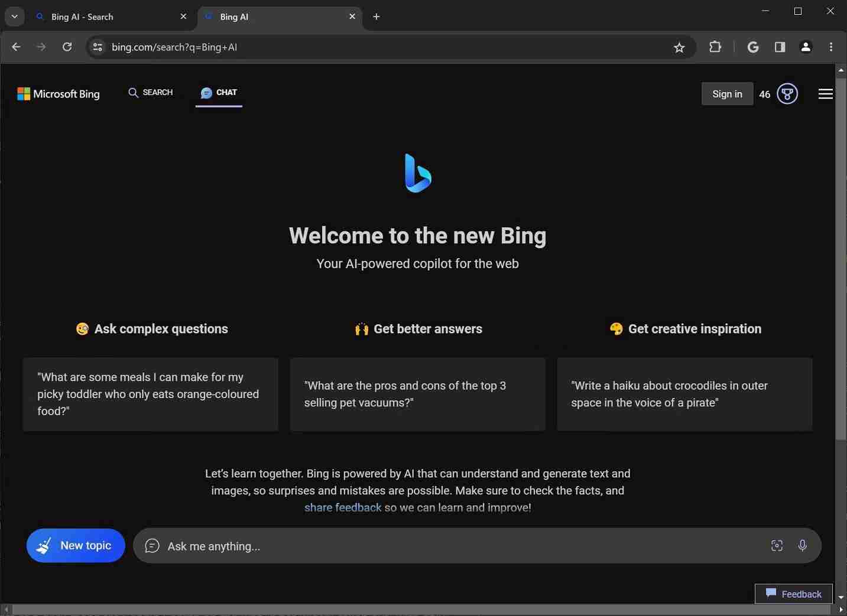Open Microsoft Rewards trophy icon
This screenshot has width=847, height=616.
coord(787,93)
